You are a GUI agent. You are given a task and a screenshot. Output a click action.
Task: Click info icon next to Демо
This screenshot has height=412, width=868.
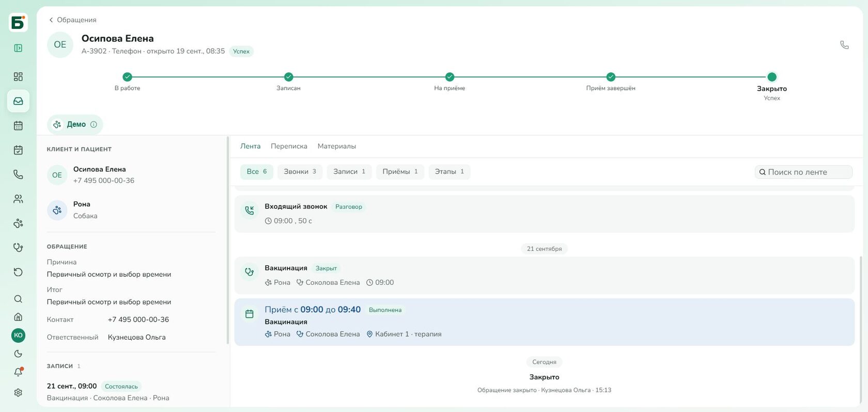(x=94, y=125)
